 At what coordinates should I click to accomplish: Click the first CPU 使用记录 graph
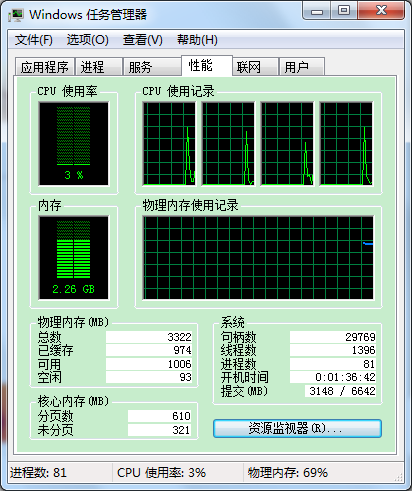point(169,144)
